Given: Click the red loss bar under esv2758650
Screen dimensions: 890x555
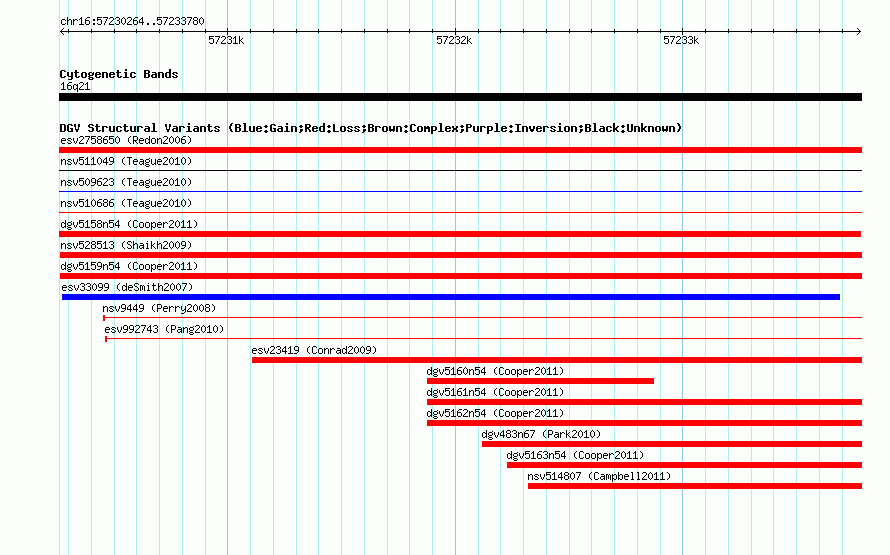Looking at the screenshot, I should [460, 150].
